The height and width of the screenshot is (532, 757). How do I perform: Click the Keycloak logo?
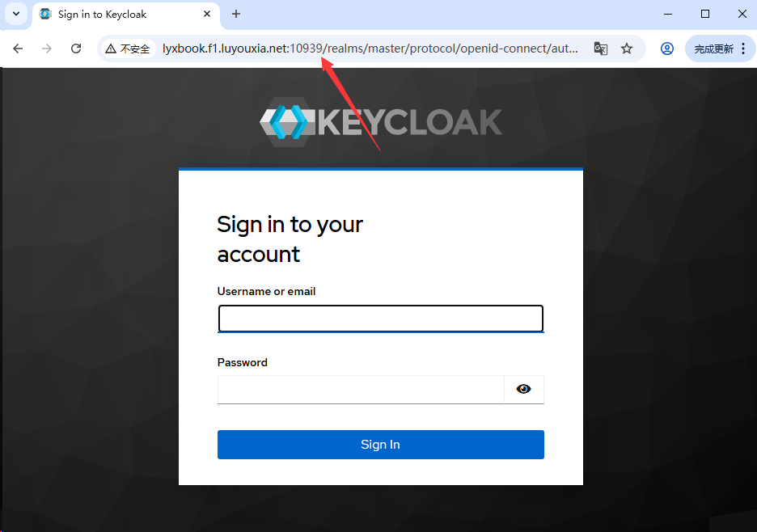380,121
